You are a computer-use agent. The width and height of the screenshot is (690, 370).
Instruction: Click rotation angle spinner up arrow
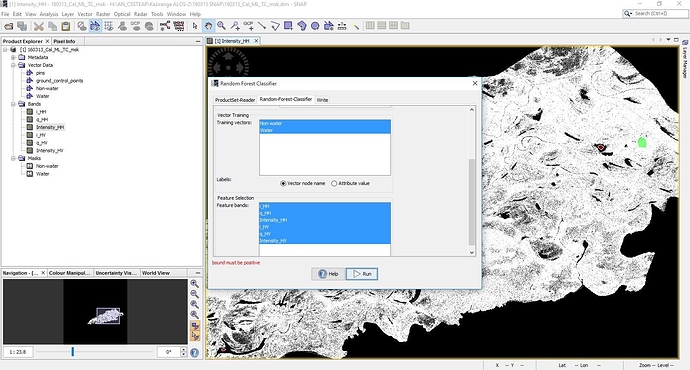(x=184, y=350)
